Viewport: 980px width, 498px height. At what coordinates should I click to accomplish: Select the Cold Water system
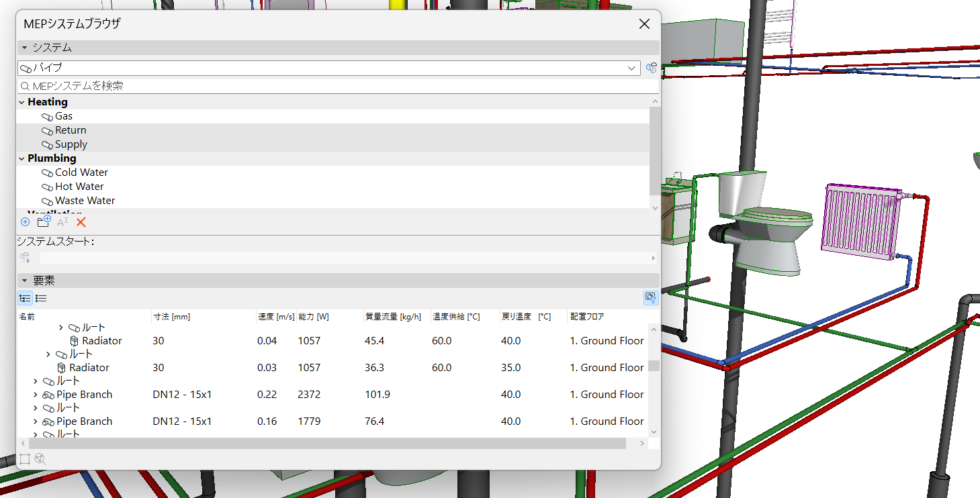81,172
